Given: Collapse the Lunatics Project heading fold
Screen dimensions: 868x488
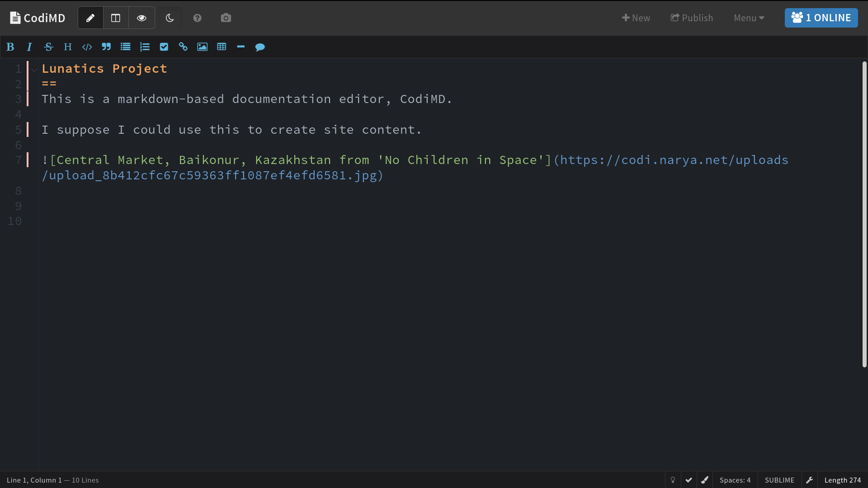Looking at the screenshot, I should [x=34, y=70].
